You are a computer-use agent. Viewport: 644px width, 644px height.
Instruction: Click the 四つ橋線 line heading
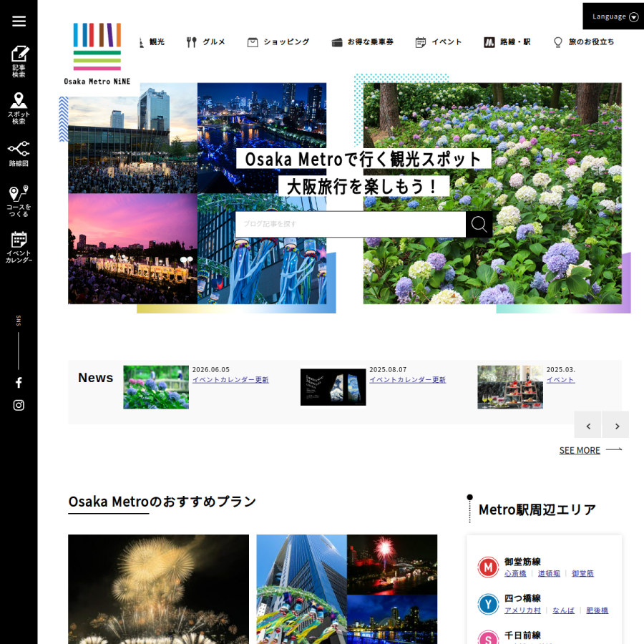click(x=522, y=598)
